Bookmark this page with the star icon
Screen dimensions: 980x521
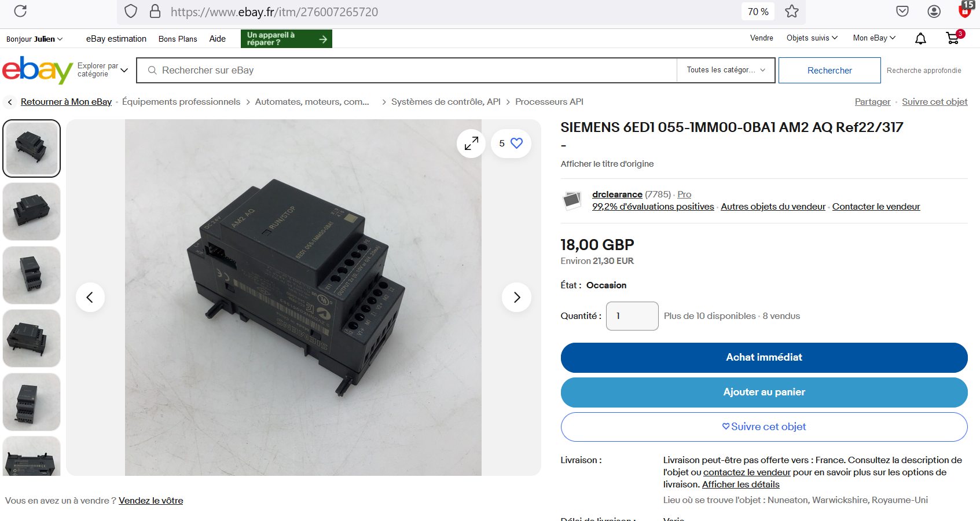click(791, 12)
